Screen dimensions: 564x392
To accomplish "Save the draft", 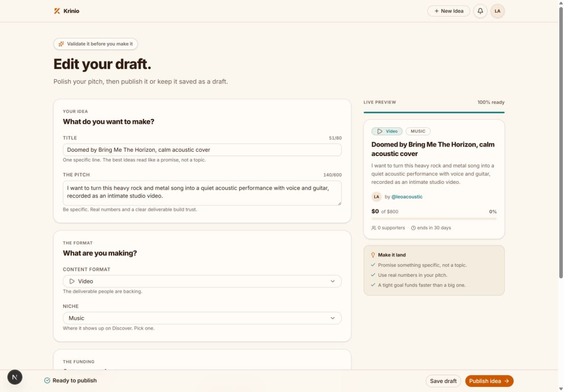I will click(x=443, y=381).
